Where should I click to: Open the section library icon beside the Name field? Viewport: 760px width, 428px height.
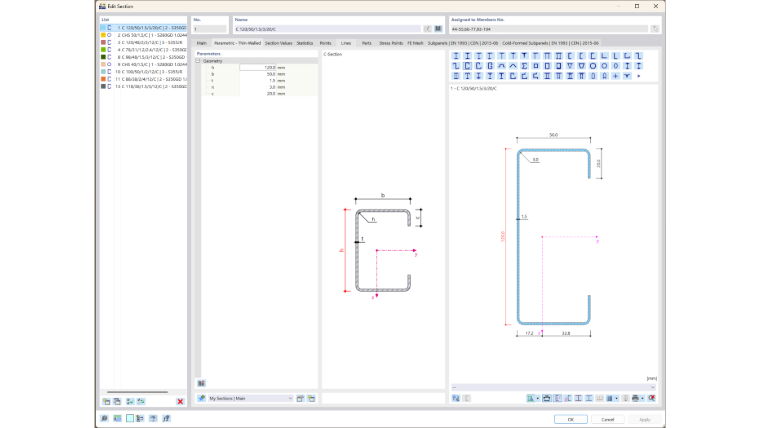click(438, 29)
